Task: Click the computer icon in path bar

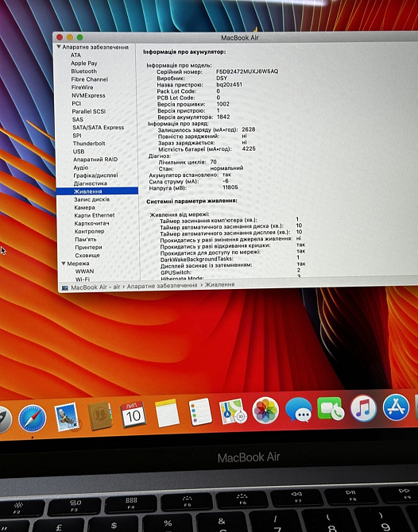Action: [64, 287]
